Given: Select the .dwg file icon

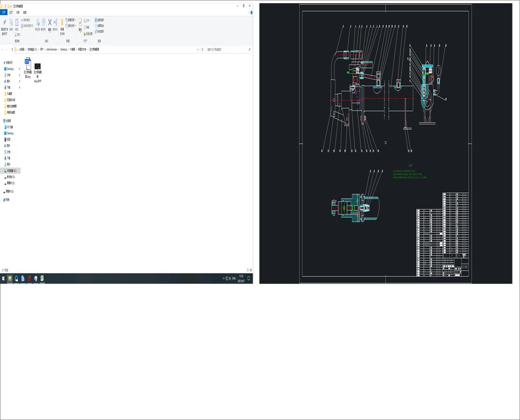Looking at the screenshot, I should pos(28,63).
